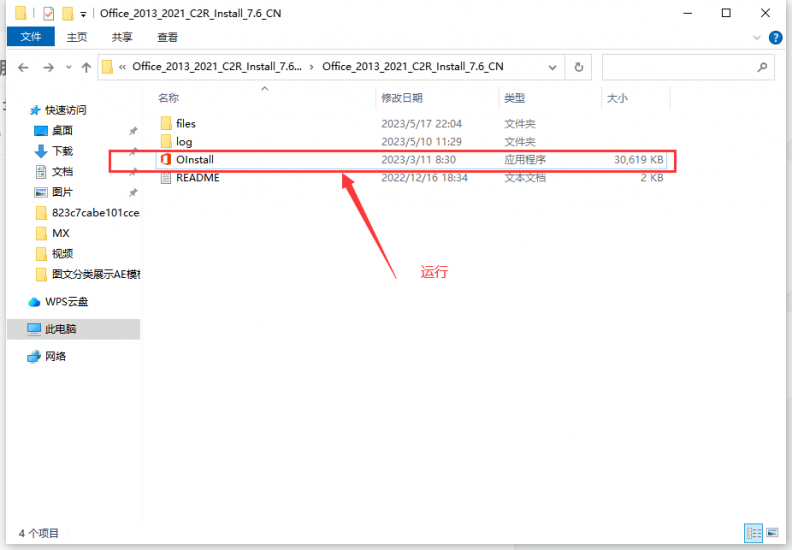Switch to large thumbnails view icon

tap(772, 533)
